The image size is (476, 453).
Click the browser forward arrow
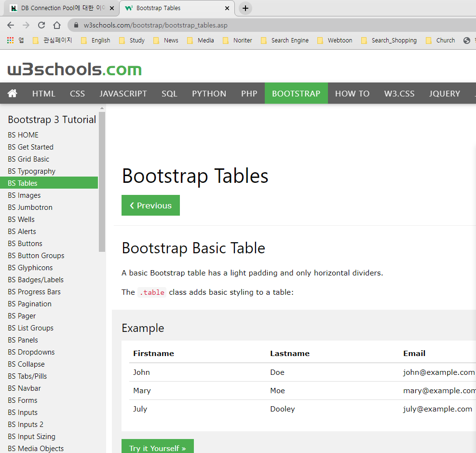pos(26,25)
